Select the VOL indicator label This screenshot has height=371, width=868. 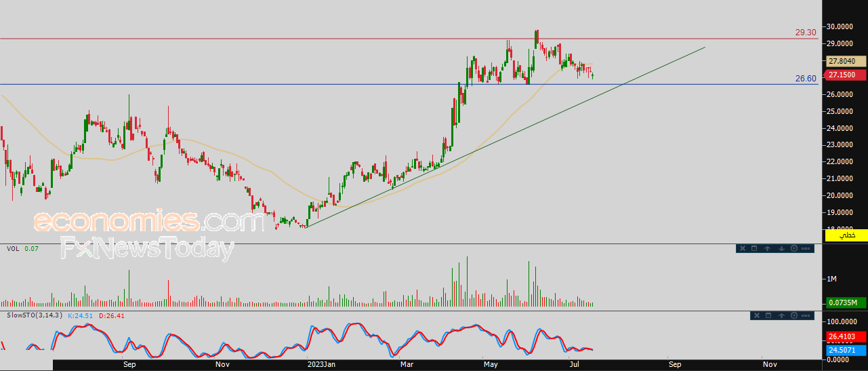click(13, 249)
